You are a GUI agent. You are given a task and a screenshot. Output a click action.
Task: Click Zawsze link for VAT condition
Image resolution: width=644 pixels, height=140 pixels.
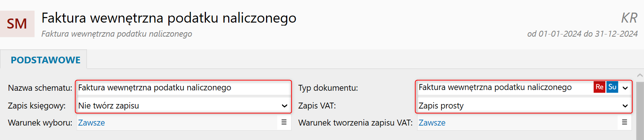click(x=432, y=123)
